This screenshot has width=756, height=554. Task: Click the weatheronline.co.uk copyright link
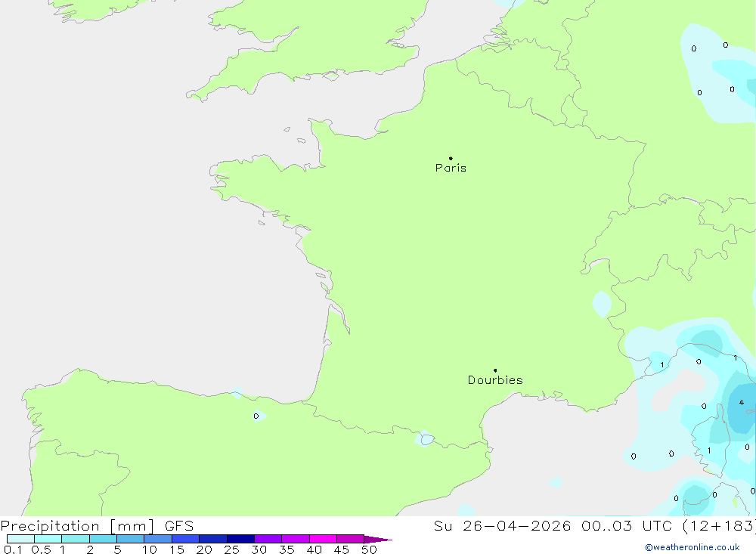coord(692,547)
